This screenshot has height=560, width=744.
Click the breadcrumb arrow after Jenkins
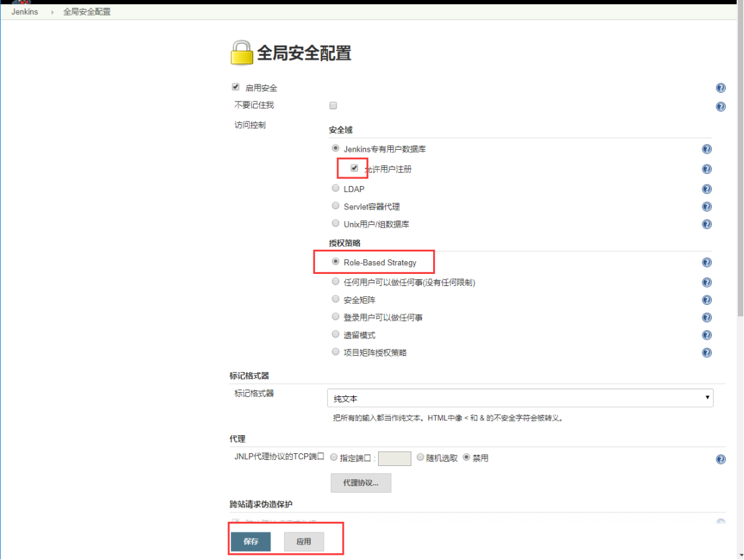tap(52, 12)
